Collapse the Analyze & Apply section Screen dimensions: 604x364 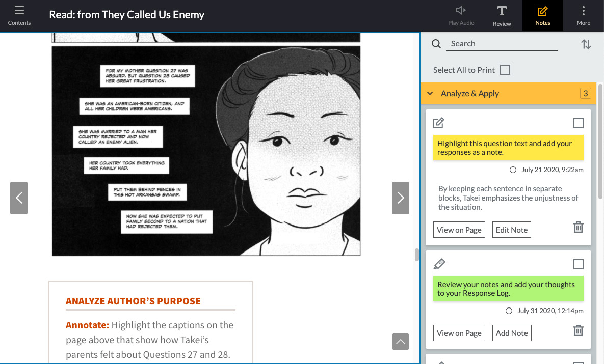[430, 94]
